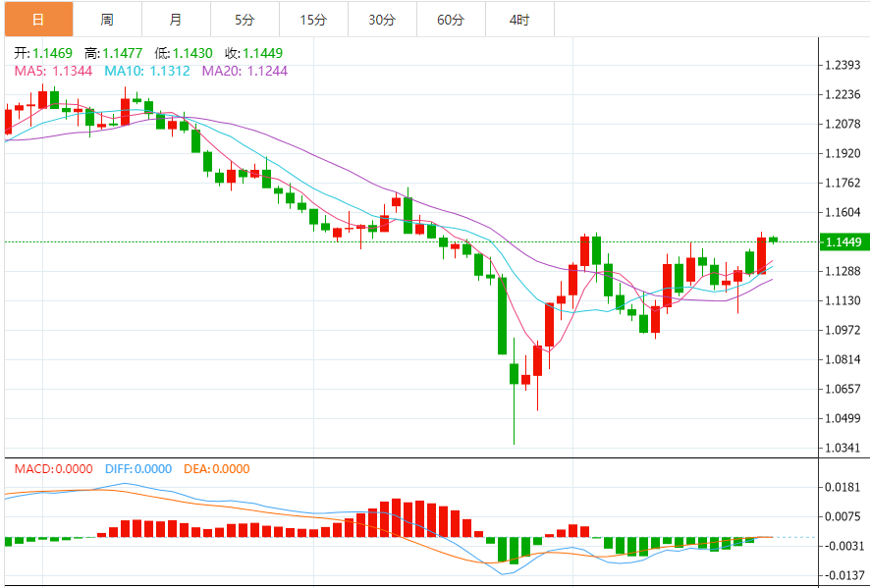Click the DIFF:0.0000 label
The height and width of the screenshot is (588, 870).
click(138, 469)
